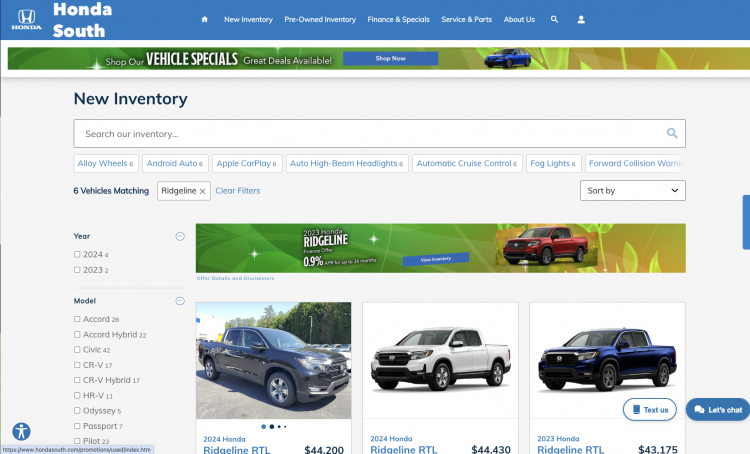Click the Honda South site title

pos(82,20)
